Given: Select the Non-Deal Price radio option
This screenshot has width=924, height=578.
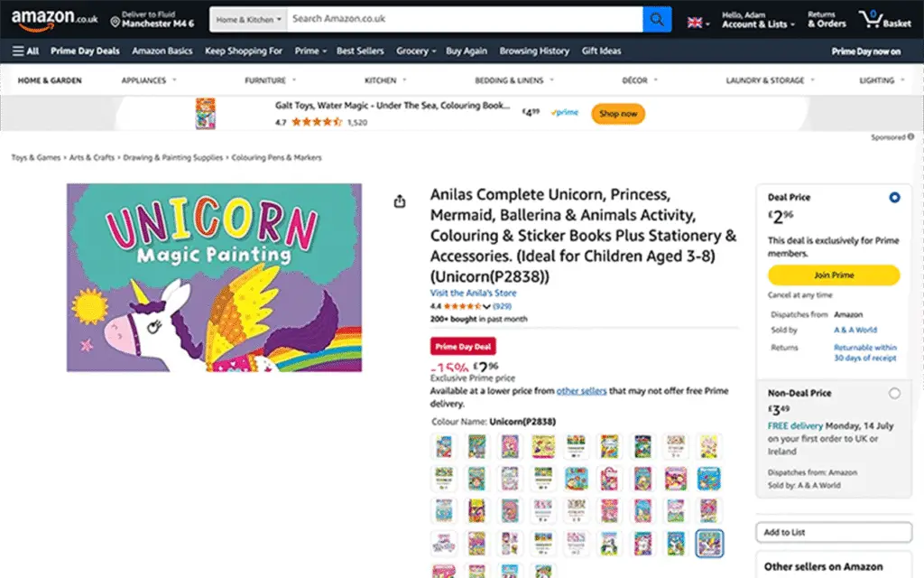Looking at the screenshot, I should [x=894, y=393].
